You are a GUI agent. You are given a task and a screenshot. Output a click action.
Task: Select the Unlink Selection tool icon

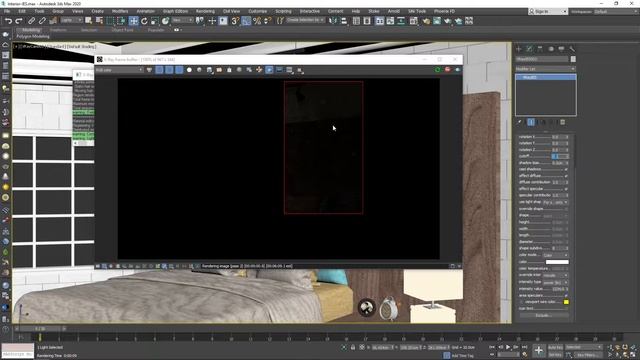pyautogui.click(x=42, y=21)
